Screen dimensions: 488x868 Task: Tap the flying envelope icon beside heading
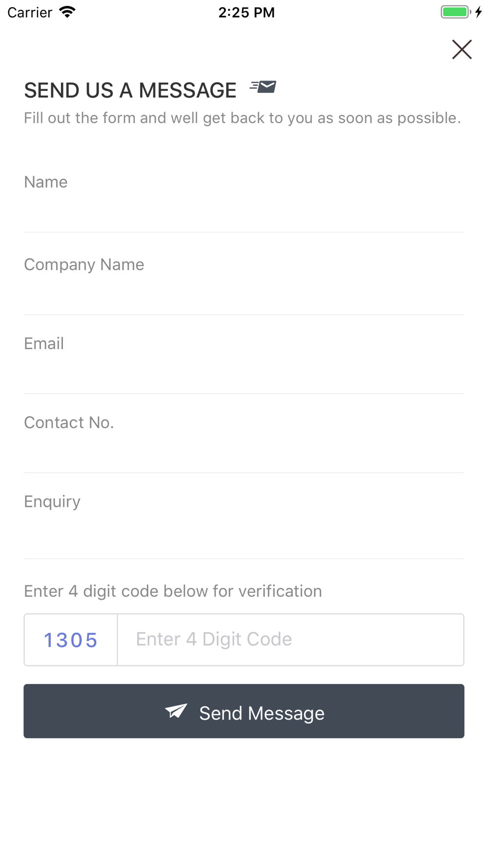(263, 87)
